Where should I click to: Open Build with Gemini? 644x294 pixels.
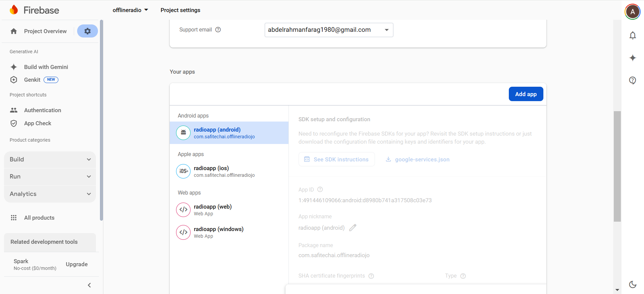[46, 67]
